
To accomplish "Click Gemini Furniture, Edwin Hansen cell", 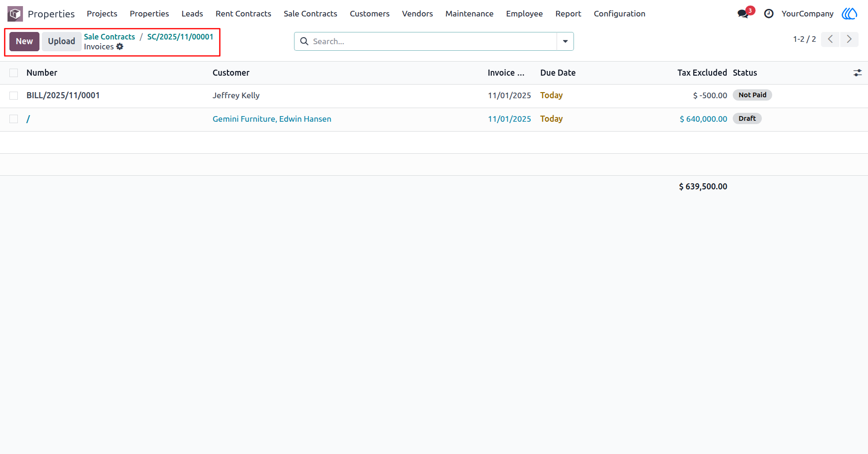I will coord(272,119).
